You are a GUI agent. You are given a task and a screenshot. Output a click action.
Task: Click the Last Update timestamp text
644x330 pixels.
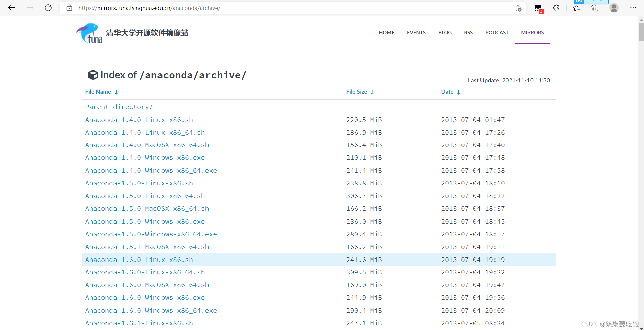pyautogui.click(x=509, y=80)
